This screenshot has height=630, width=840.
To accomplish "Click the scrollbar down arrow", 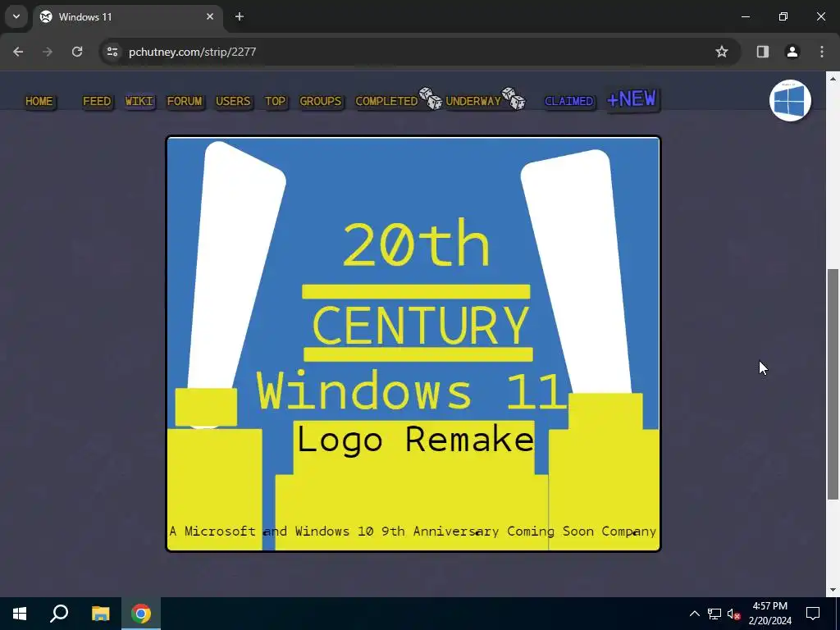I will 833,590.
